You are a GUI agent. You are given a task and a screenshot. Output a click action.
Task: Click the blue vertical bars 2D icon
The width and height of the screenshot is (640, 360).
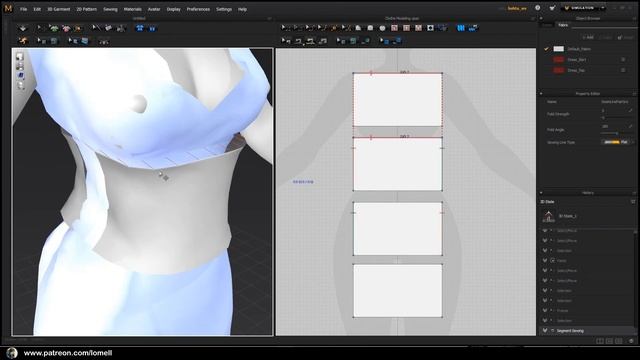point(461,28)
